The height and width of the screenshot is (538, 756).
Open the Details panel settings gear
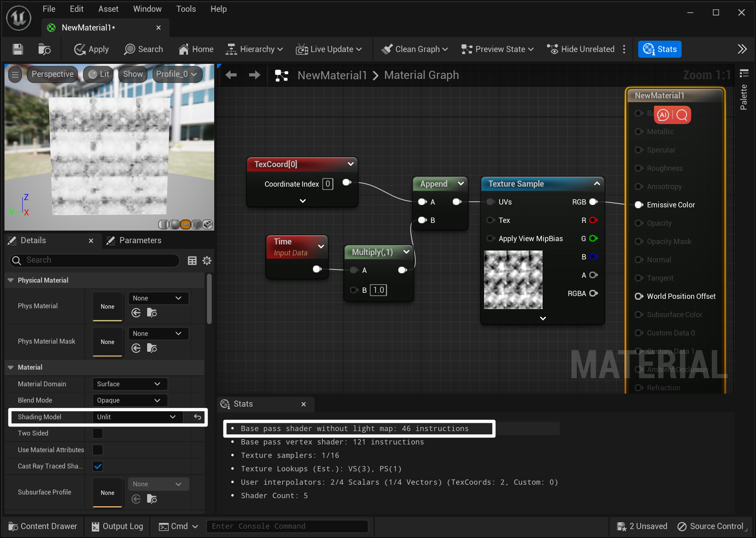point(207,261)
